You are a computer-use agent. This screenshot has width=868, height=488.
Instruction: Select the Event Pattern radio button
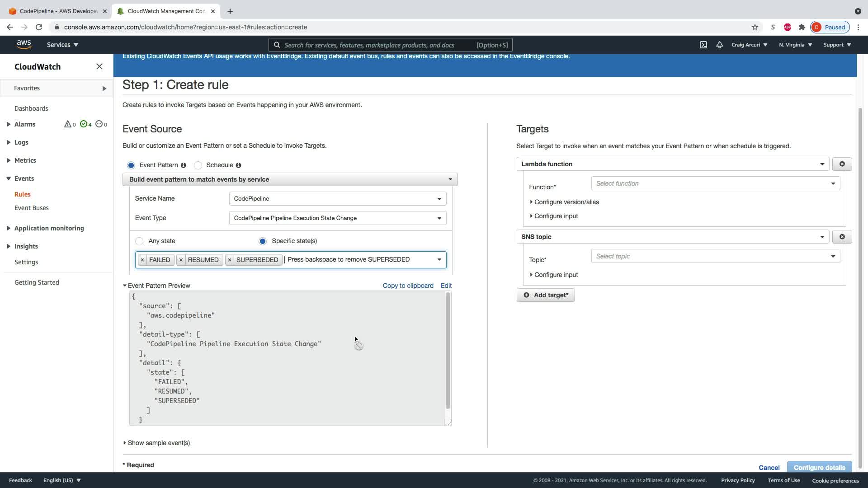pyautogui.click(x=131, y=165)
